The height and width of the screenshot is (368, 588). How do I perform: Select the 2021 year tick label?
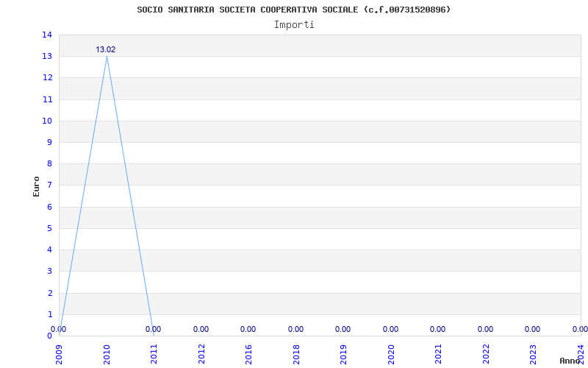click(x=439, y=354)
